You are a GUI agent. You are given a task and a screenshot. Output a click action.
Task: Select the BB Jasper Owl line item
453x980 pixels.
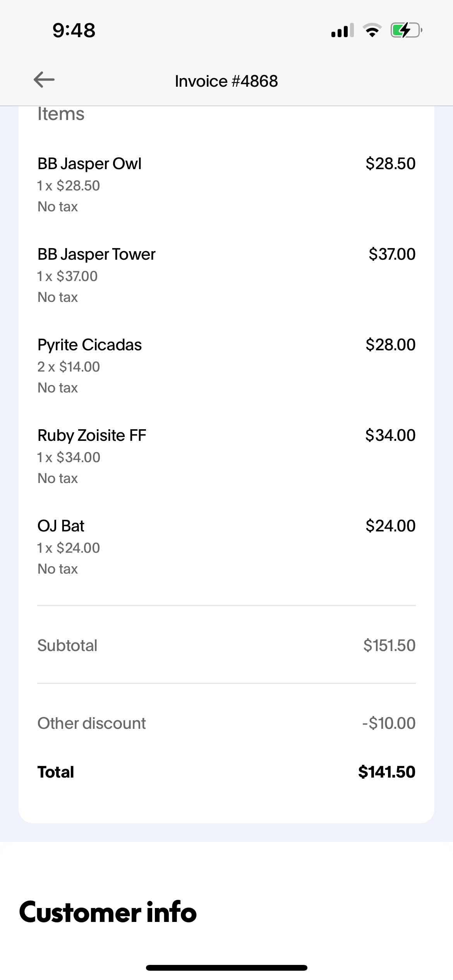[x=226, y=185]
